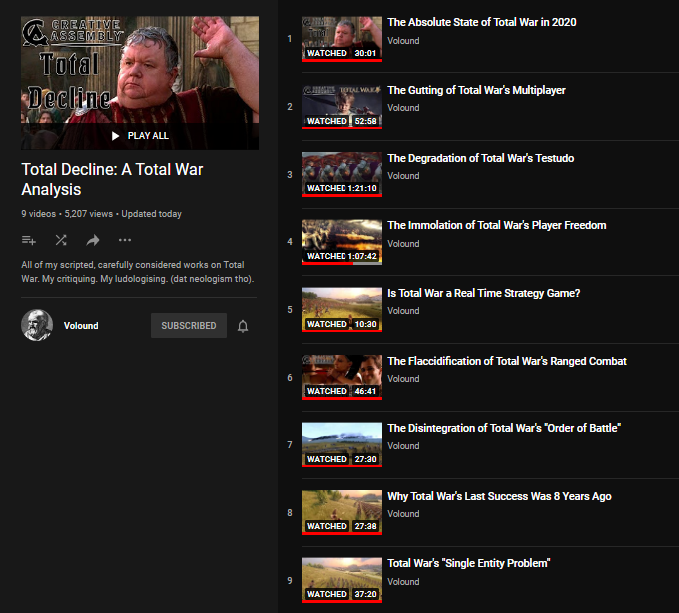Open the playlist cover image Total Decline
This screenshot has height=613, width=679.
[140, 83]
